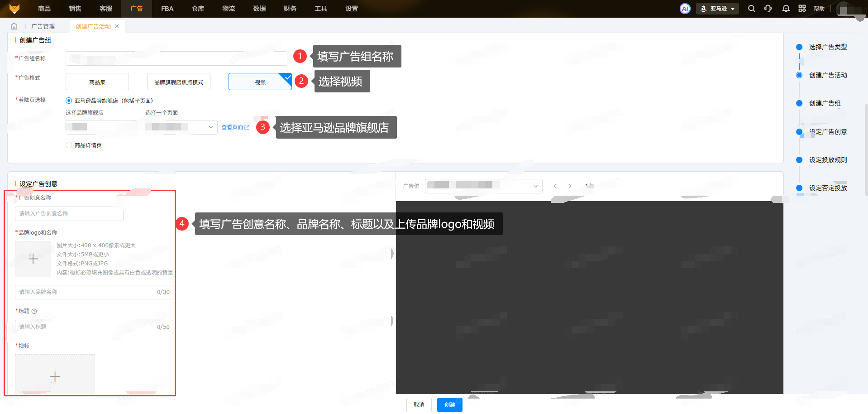Open the 广告 menu

pos(137,9)
